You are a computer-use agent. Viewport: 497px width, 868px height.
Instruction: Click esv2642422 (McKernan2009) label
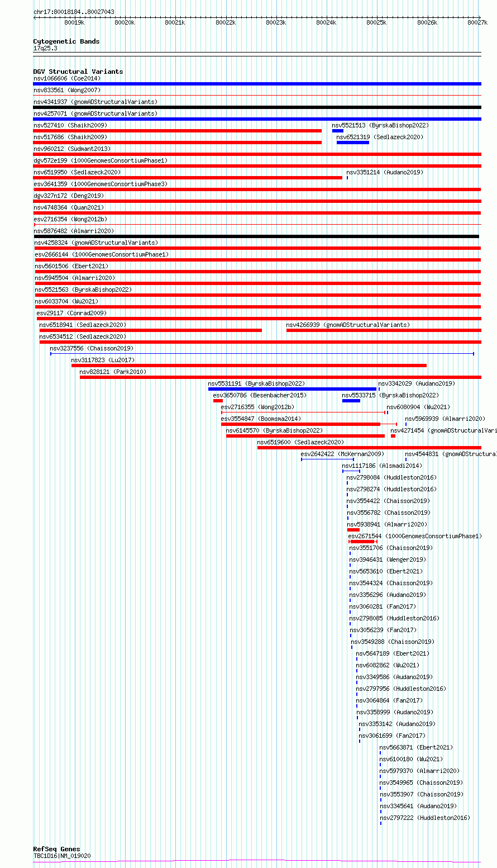click(x=343, y=454)
